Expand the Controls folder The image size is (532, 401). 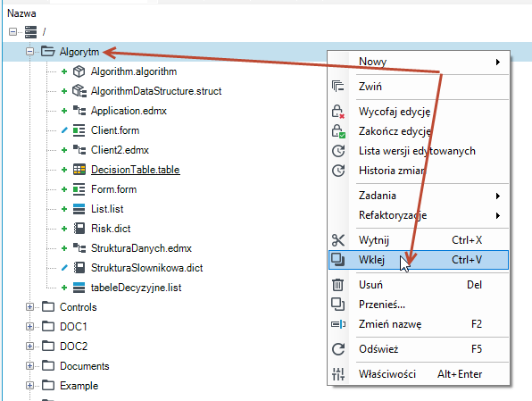point(29,307)
